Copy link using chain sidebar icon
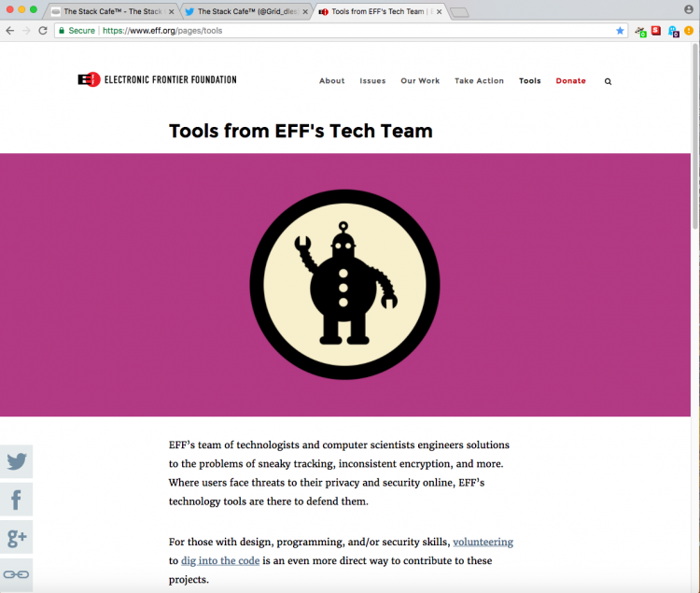700x593 pixels. [17, 574]
